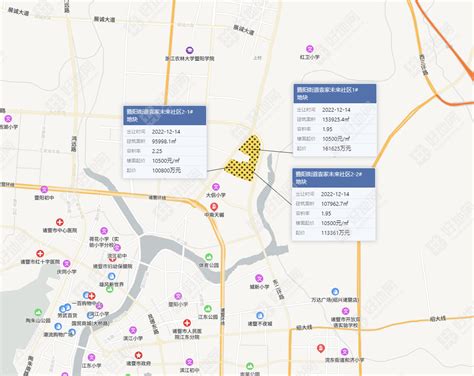Click the 113361万元 starting price value
This screenshot has height=376, width=474.
(x=336, y=233)
